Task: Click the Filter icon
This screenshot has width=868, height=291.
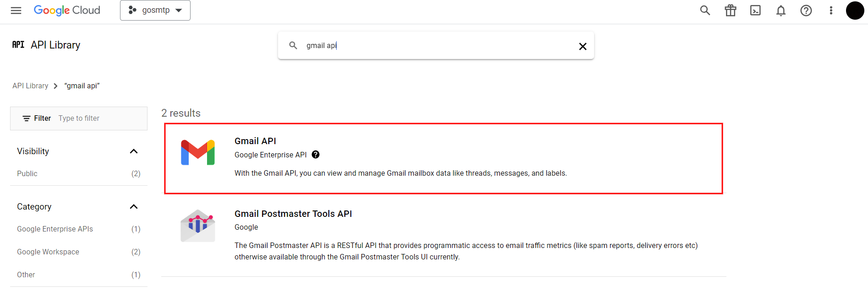Action: [x=27, y=119]
